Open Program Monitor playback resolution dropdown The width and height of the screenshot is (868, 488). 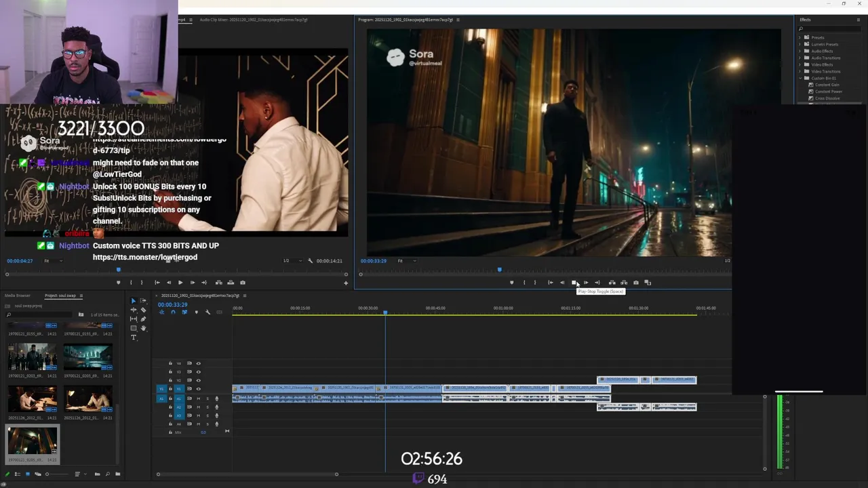727,261
